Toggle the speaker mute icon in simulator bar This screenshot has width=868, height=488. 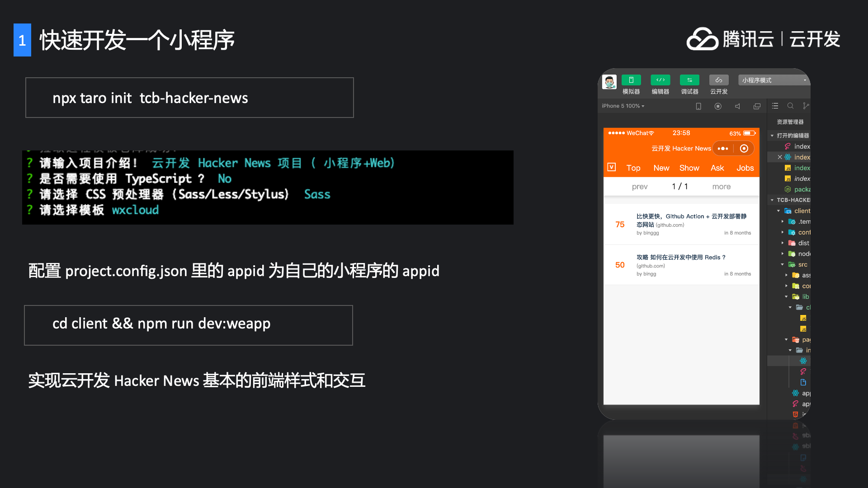[x=737, y=106]
